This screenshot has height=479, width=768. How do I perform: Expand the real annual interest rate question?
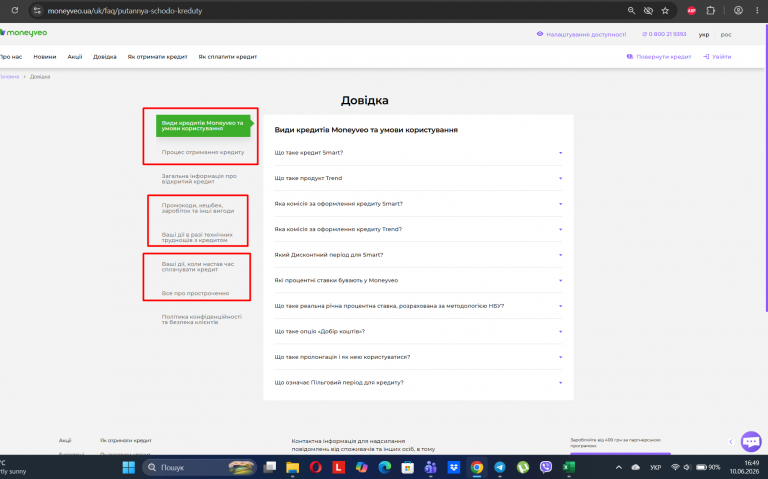(x=418, y=306)
